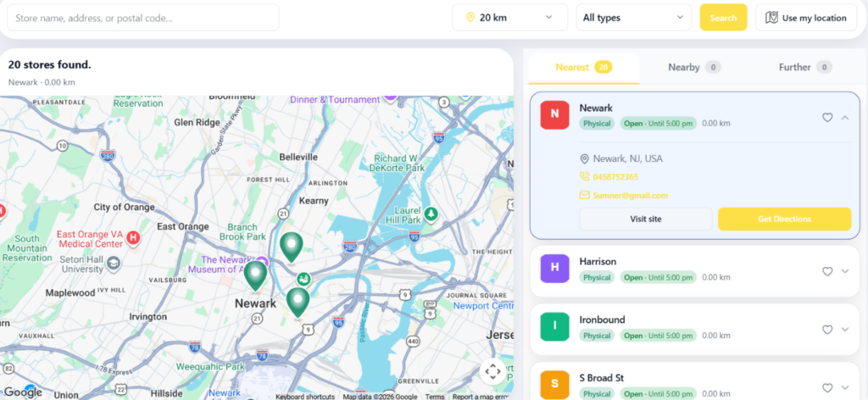
Task: Click the Sumner@gmail.com email link
Action: coord(630,195)
